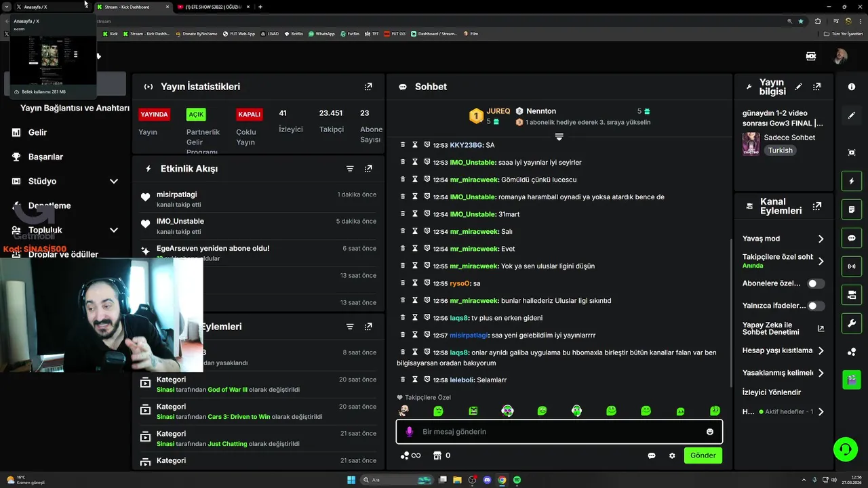Viewport: 868px width, 488px height.
Task: Click the lightning bolt sidebar icon
Action: click(x=852, y=182)
